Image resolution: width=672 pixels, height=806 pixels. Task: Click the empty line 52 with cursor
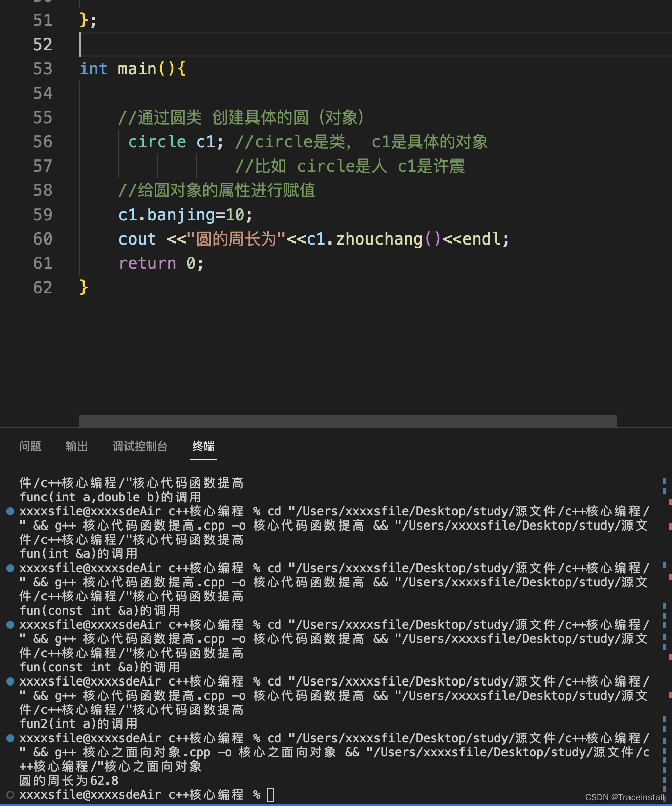click(x=374, y=45)
